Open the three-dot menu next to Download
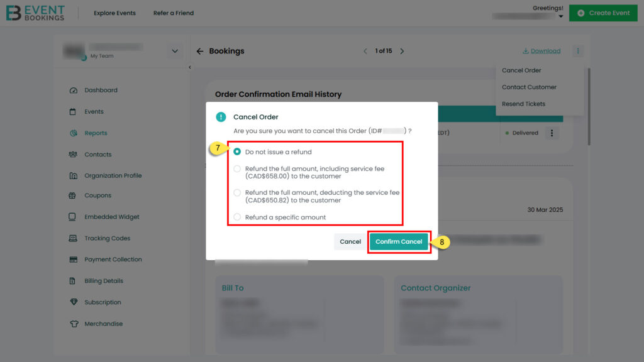The image size is (644, 362). point(578,51)
